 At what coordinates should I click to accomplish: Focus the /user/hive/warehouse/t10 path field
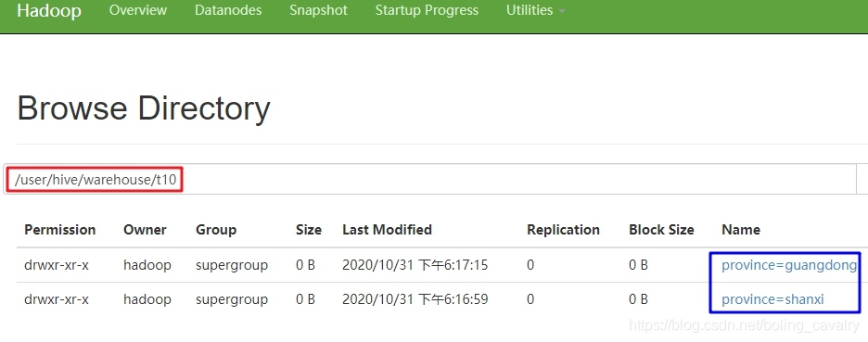(429, 179)
